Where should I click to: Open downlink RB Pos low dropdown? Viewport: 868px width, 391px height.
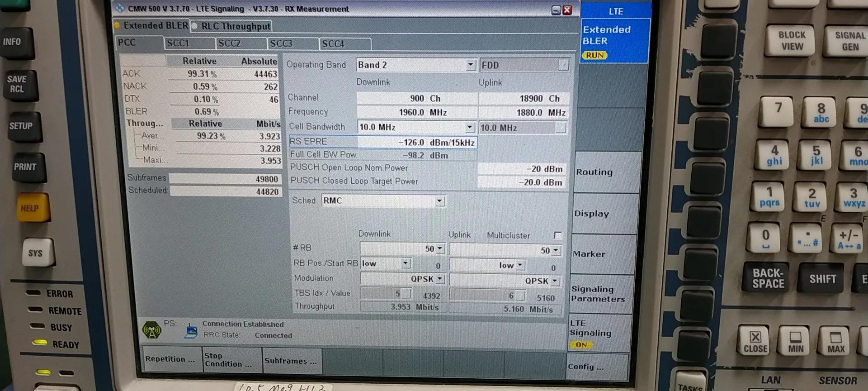pyautogui.click(x=406, y=263)
